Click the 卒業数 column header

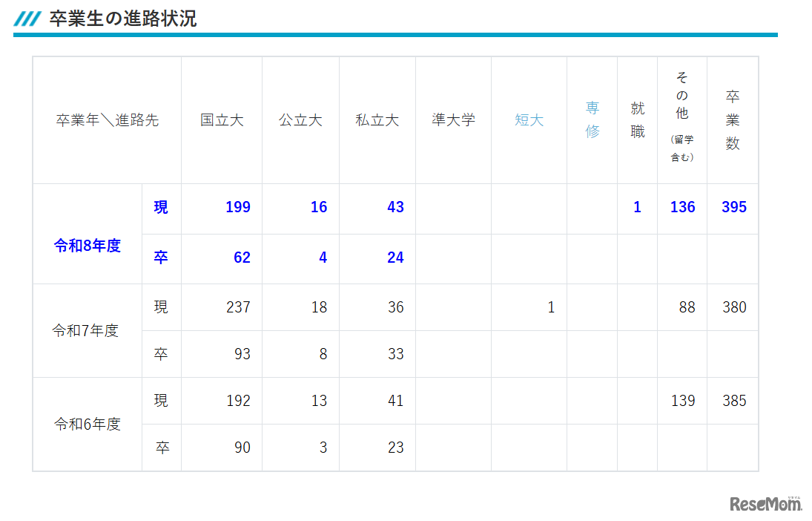point(732,119)
